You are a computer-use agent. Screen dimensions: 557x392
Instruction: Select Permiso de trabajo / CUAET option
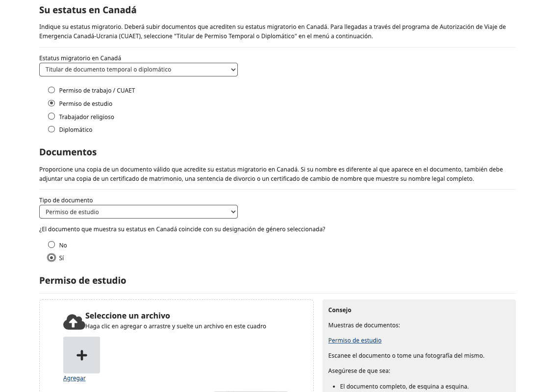point(51,90)
